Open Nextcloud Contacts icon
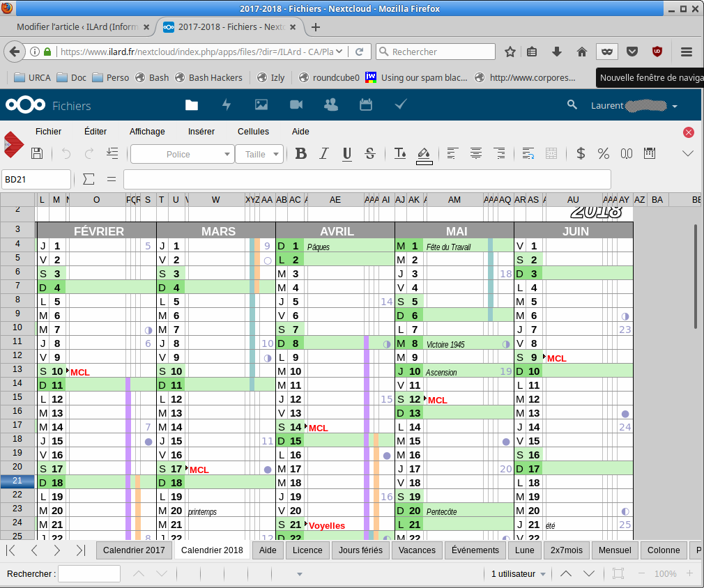The width and height of the screenshot is (704, 588). (331, 105)
